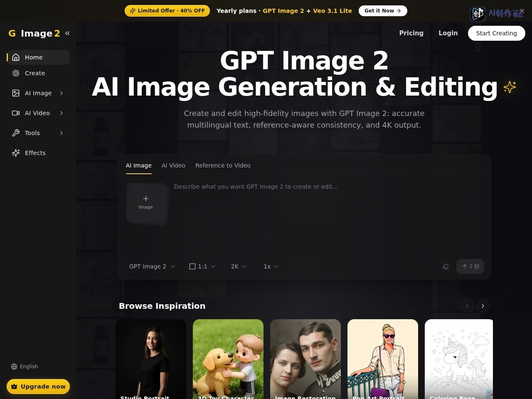Open the 2K resolution dropdown
Screen dimensions: 532x399
[x=239, y=266]
